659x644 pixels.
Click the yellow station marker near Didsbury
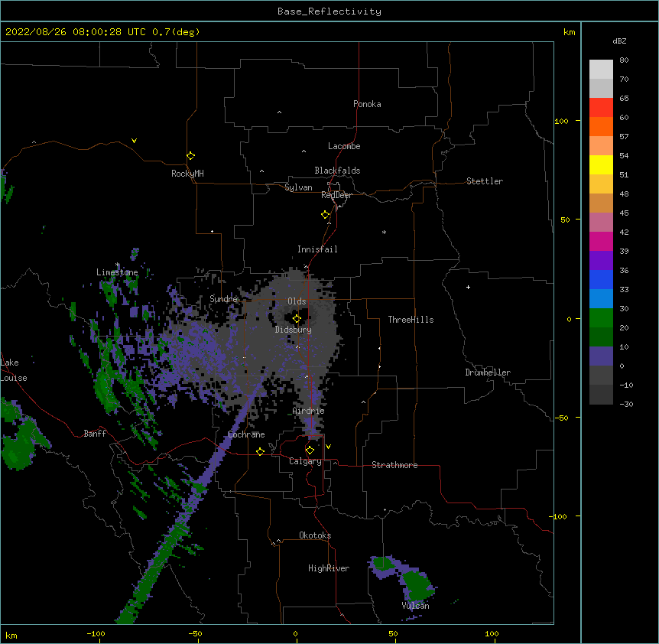click(297, 319)
